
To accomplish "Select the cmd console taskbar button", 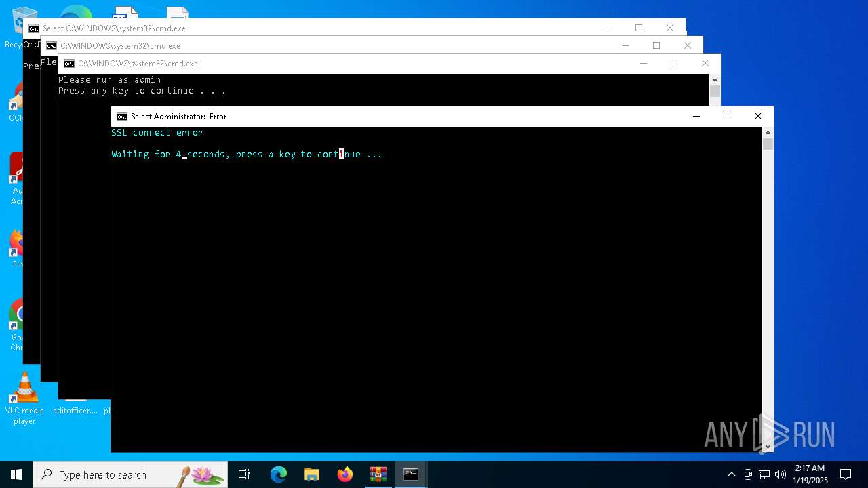I will click(411, 474).
